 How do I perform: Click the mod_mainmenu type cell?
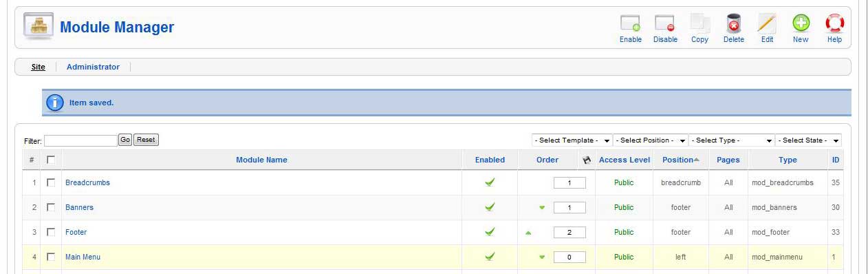(x=777, y=257)
